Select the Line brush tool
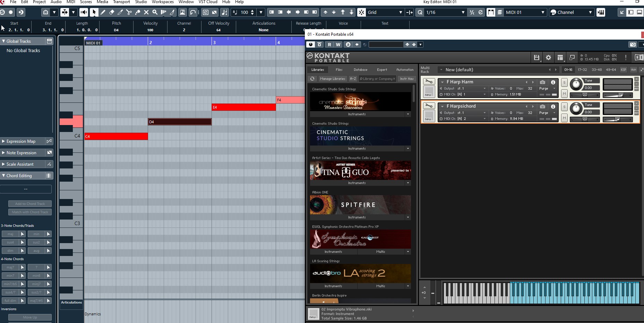Screen dimensions: 644x323 [x=172, y=12]
